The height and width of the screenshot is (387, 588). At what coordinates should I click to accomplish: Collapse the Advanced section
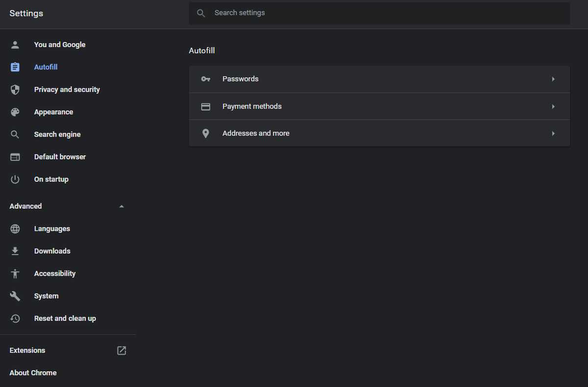[x=121, y=206]
